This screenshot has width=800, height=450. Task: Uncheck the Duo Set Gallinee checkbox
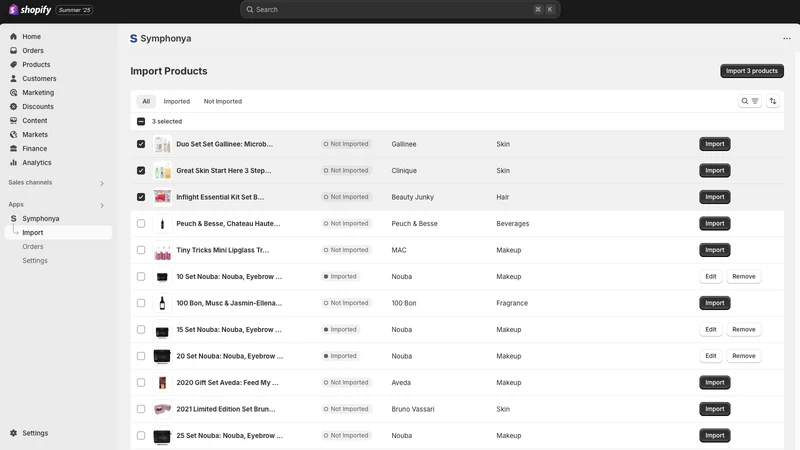(141, 144)
